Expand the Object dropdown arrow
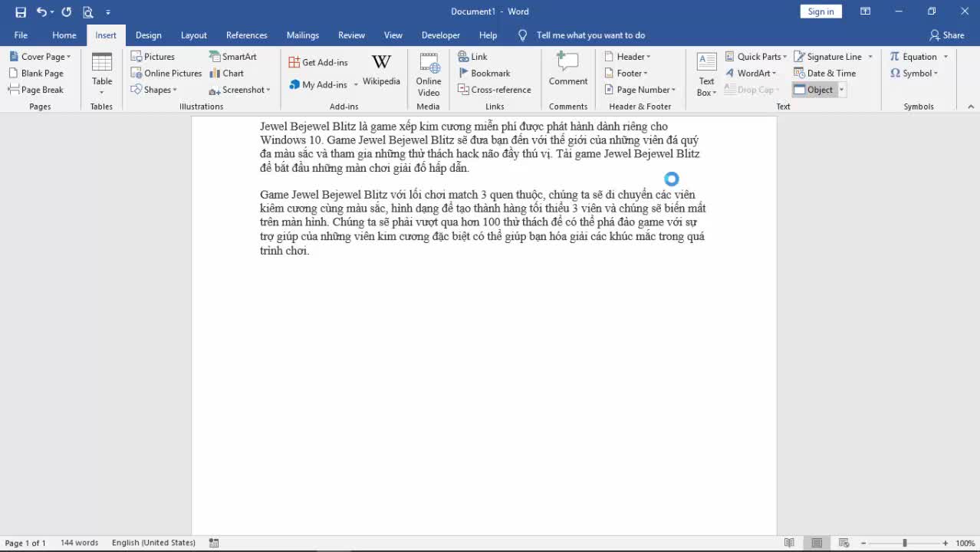Screen dimensions: 980x552 point(841,90)
